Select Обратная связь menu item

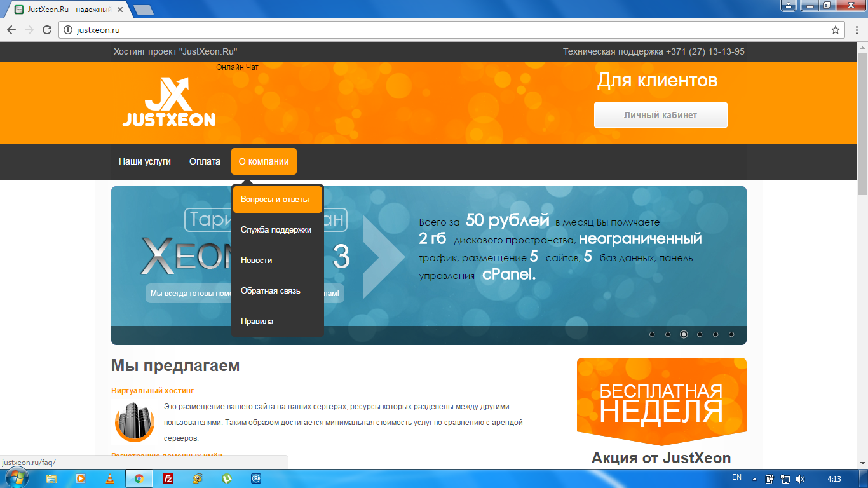pos(278,291)
